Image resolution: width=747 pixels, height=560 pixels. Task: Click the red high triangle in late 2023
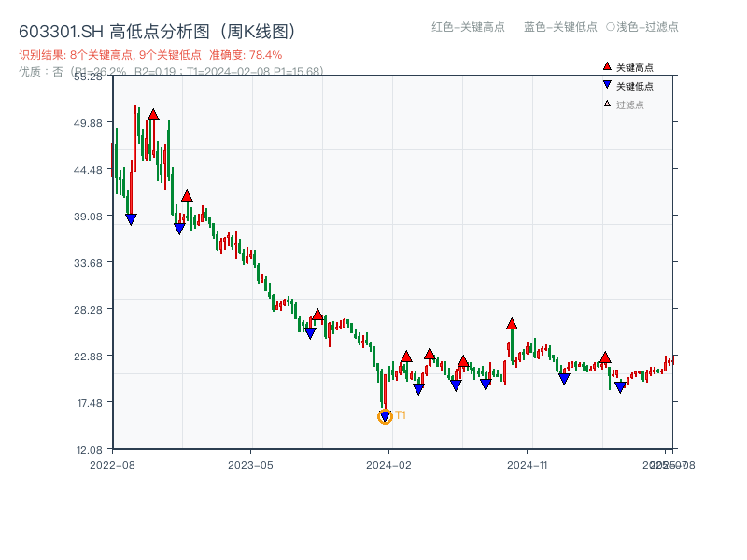tap(317, 315)
